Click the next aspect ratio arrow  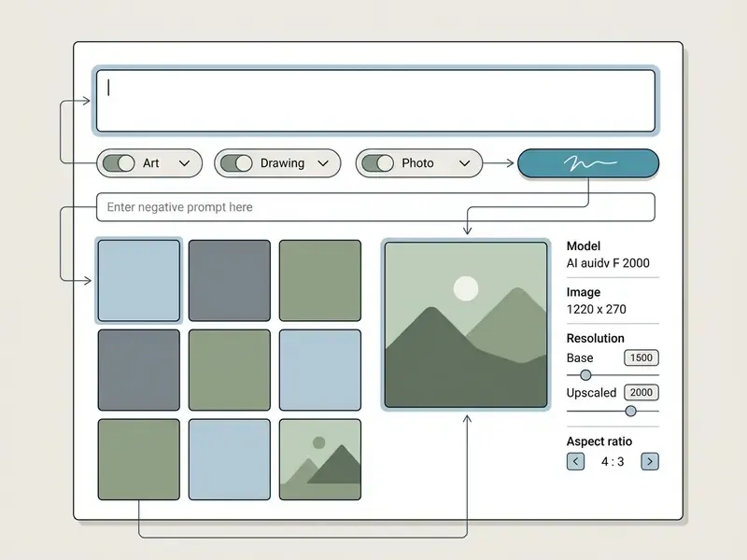pyautogui.click(x=650, y=461)
